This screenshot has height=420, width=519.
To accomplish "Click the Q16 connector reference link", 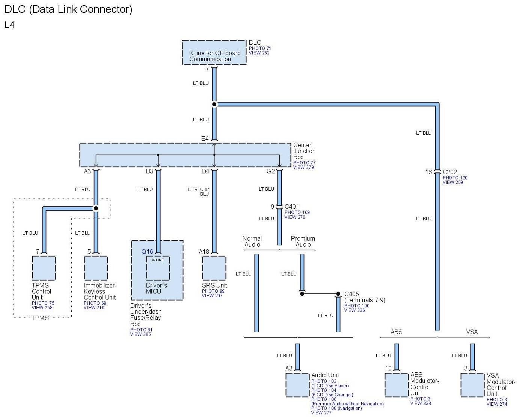I will tap(147, 252).
